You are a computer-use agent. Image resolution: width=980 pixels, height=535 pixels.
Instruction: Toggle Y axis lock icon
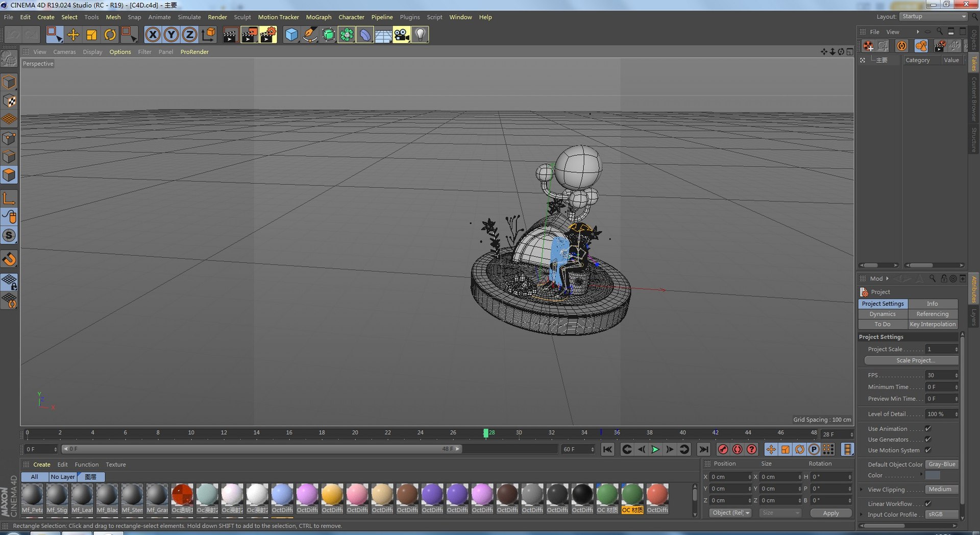click(x=171, y=35)
